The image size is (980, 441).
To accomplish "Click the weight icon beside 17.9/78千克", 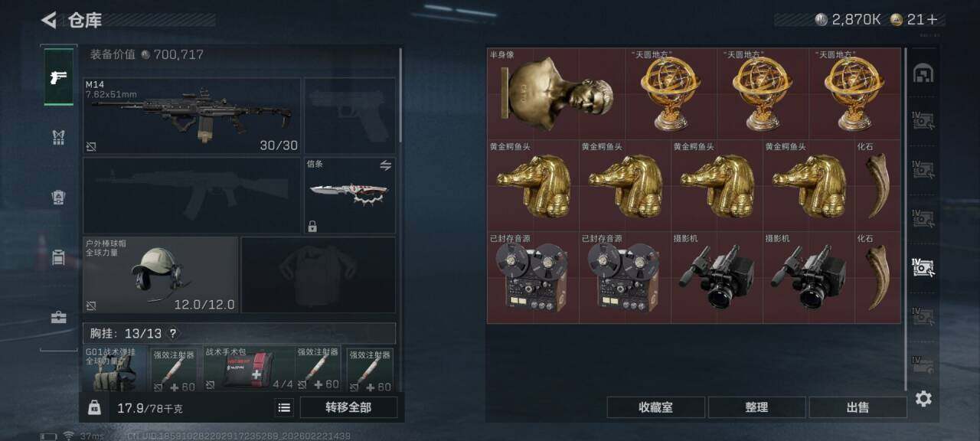I will [94, 407].
